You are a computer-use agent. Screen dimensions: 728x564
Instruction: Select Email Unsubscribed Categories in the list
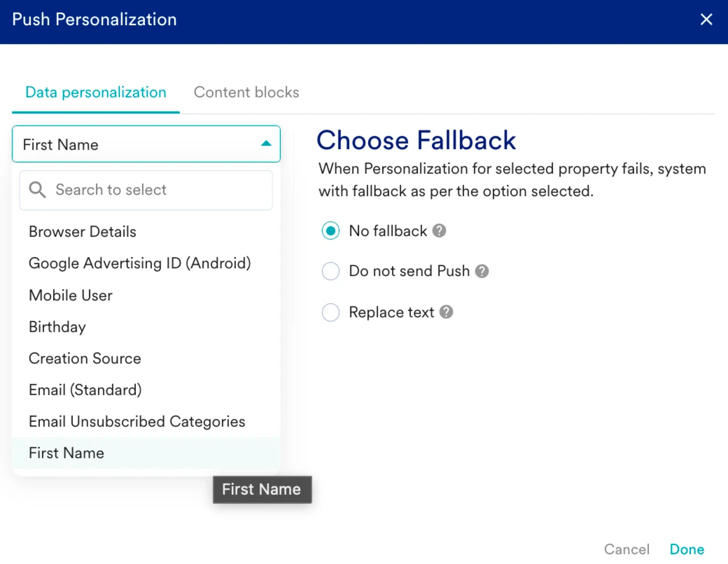pyautogui.click(x=137, y=421)
